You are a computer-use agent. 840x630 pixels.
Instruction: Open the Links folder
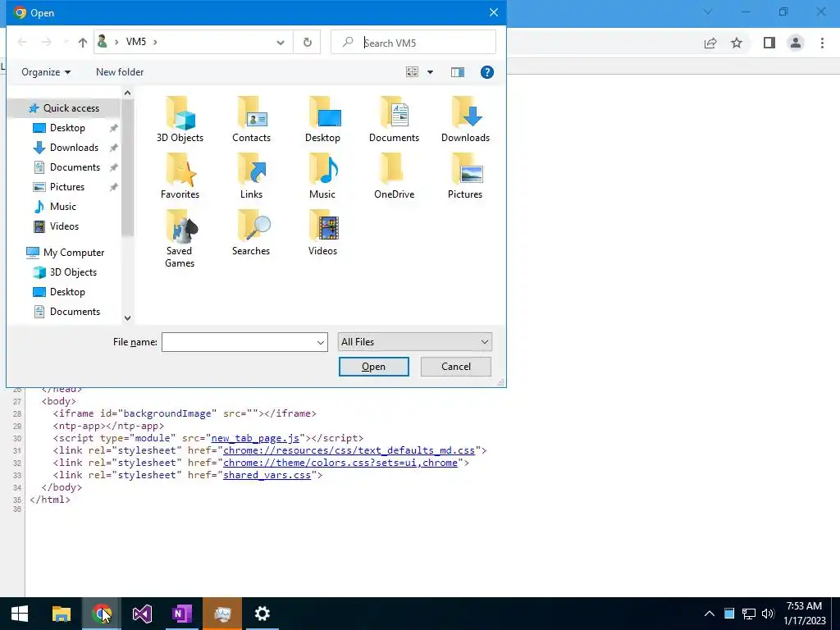coord(251,176)
